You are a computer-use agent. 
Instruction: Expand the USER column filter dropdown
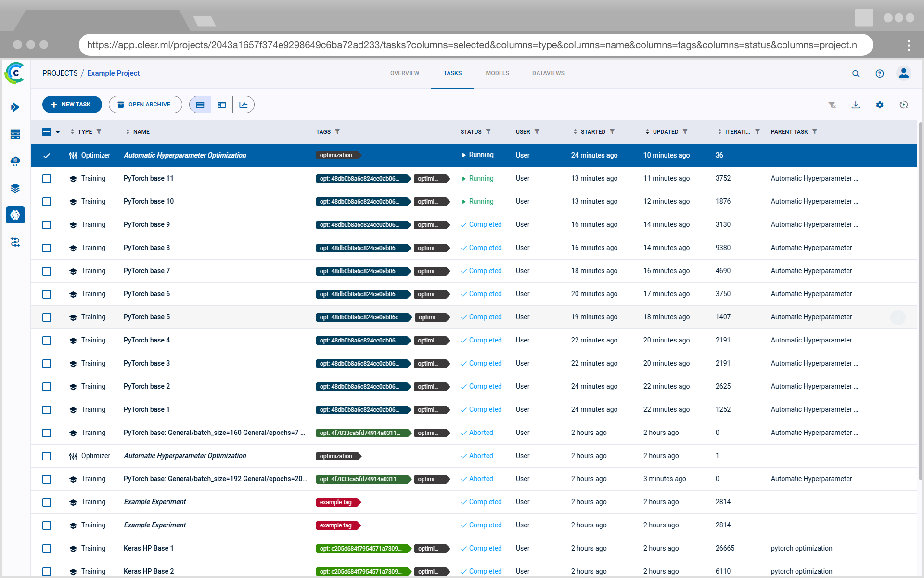536,132
